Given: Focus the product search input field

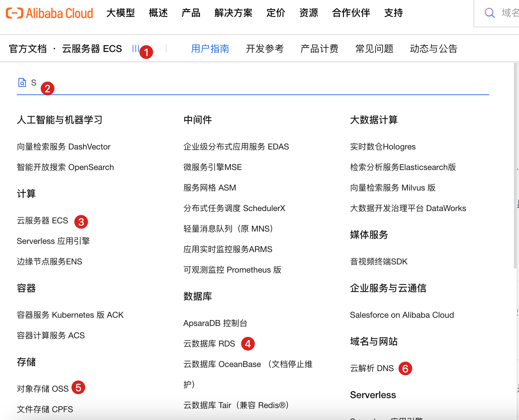Looking at the screenshot, I should point(253,83).
